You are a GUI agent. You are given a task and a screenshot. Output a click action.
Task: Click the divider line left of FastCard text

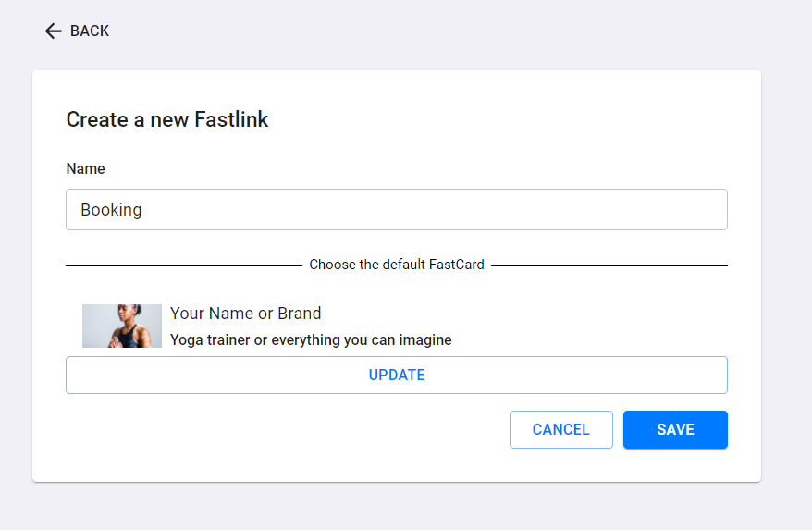tap(184, 265)
